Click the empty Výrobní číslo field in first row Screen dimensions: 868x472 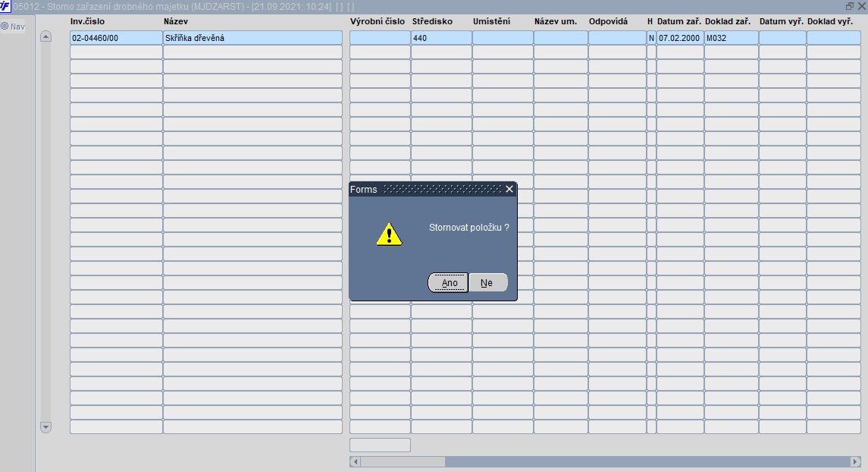click(380, 38)
